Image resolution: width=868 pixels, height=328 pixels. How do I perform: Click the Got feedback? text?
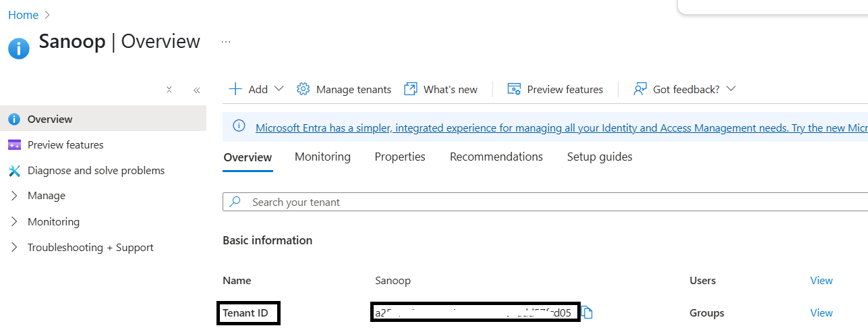point(686,89)
